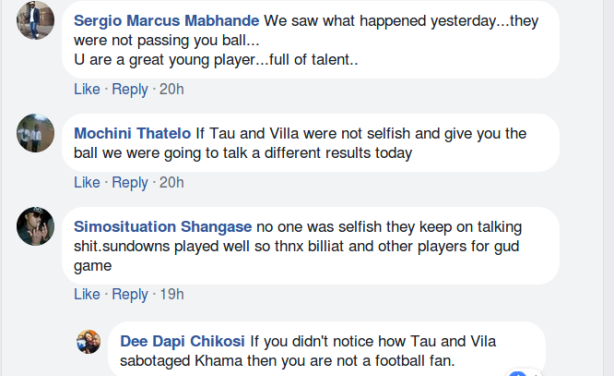This screenshot has height=376, width=614.
Task: Like Mochini Thatelo's comment
Action: click(x=87, y=183)
